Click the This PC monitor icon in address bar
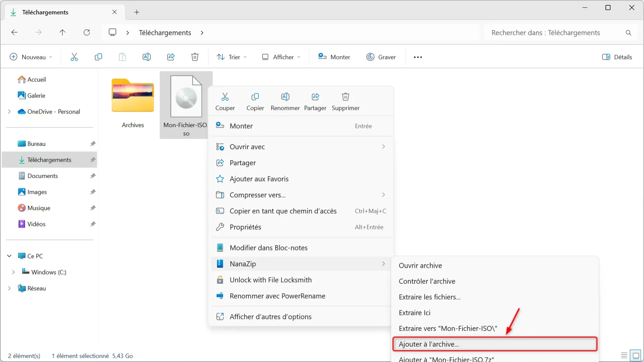Image resolution: width=644 pixels, height=362 pixels. tap(113, 33)
